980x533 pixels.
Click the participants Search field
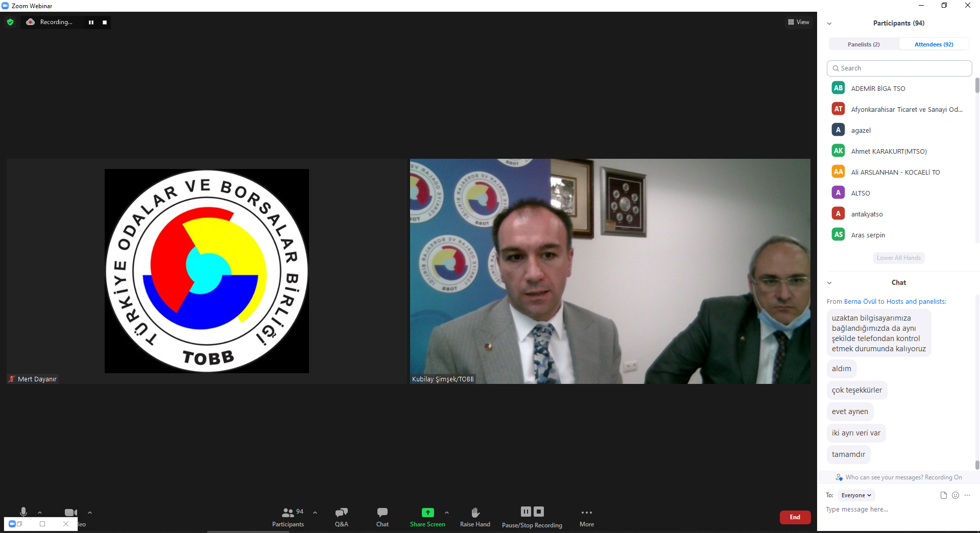(x=899, y=68)
